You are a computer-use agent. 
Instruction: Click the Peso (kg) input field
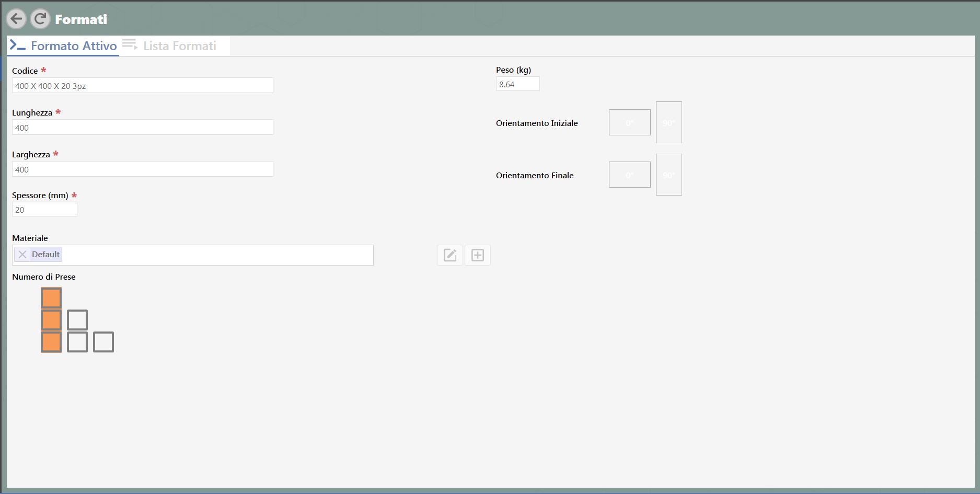point(517,84)
